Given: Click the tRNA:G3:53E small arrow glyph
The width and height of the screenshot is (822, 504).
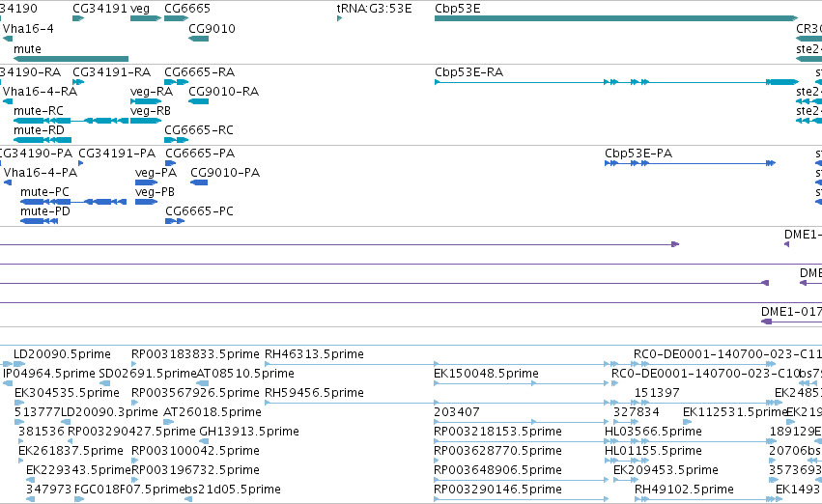Looking at the screenshot, I should tap(340, 18).
